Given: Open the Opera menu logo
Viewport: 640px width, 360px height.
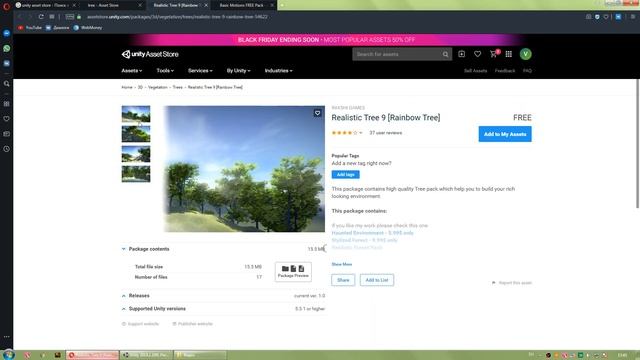Looking at the screenshot, I should [7, 6].
